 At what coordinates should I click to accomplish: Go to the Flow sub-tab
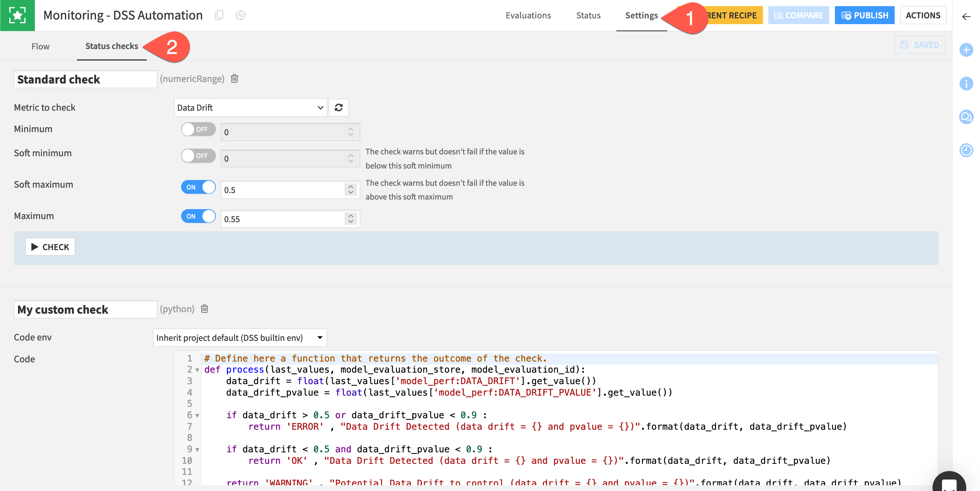[x=41, y=46]
